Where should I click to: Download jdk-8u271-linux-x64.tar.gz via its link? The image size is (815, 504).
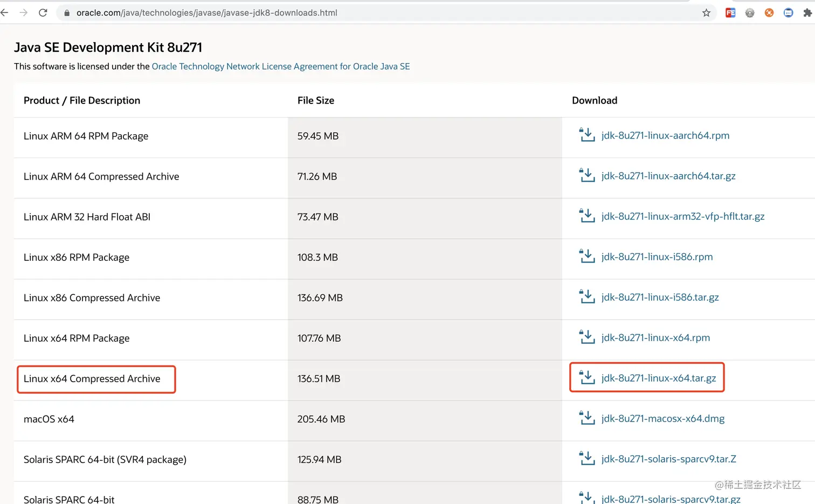point(658,378)
